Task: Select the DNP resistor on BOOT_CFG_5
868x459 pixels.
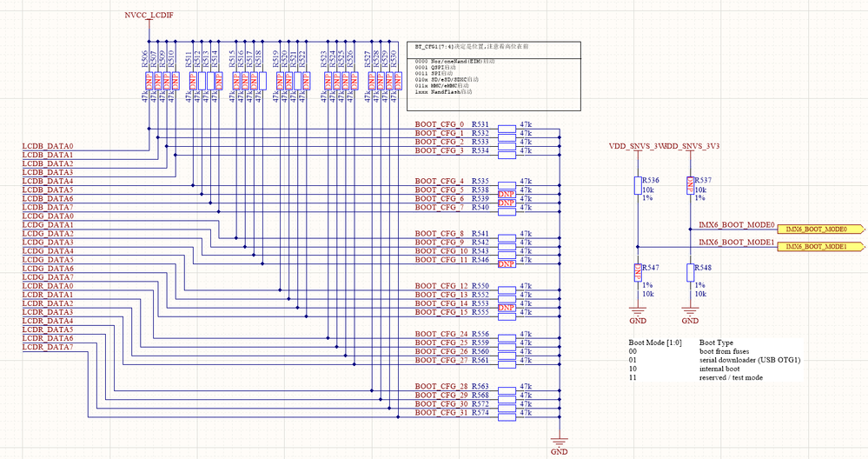Action: point(507,195)
